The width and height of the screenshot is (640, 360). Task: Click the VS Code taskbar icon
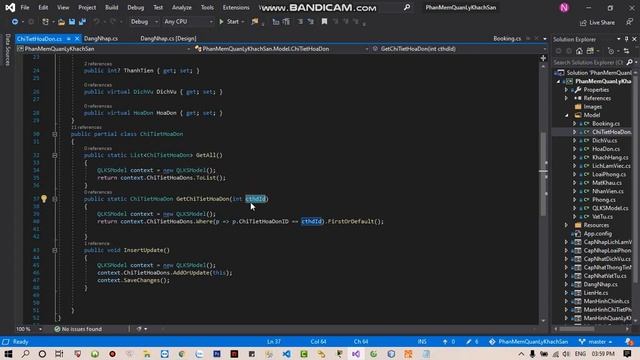287,354
